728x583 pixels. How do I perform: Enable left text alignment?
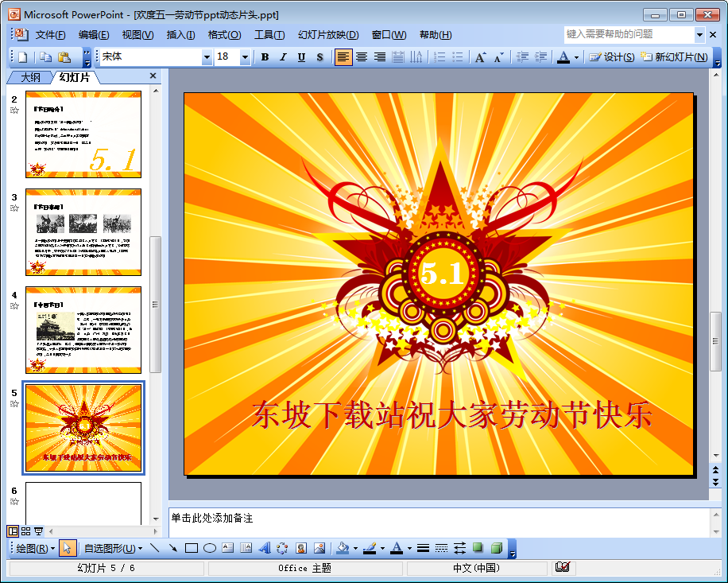[x=343, y=57]
